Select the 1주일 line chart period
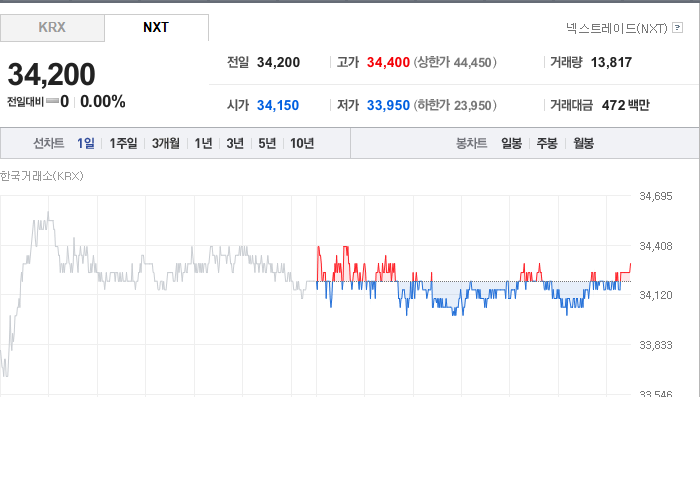This screenshot has height=490, width=700. [124, 143]
